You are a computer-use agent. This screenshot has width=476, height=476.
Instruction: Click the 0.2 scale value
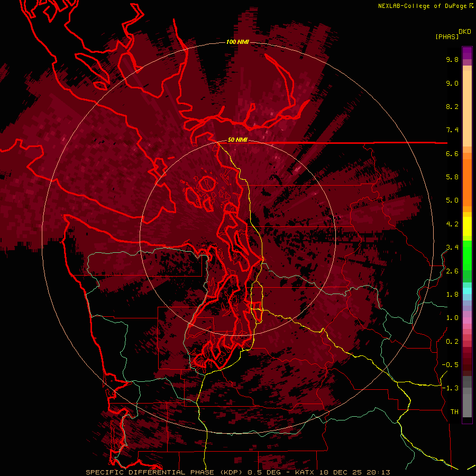click(452, 342)
